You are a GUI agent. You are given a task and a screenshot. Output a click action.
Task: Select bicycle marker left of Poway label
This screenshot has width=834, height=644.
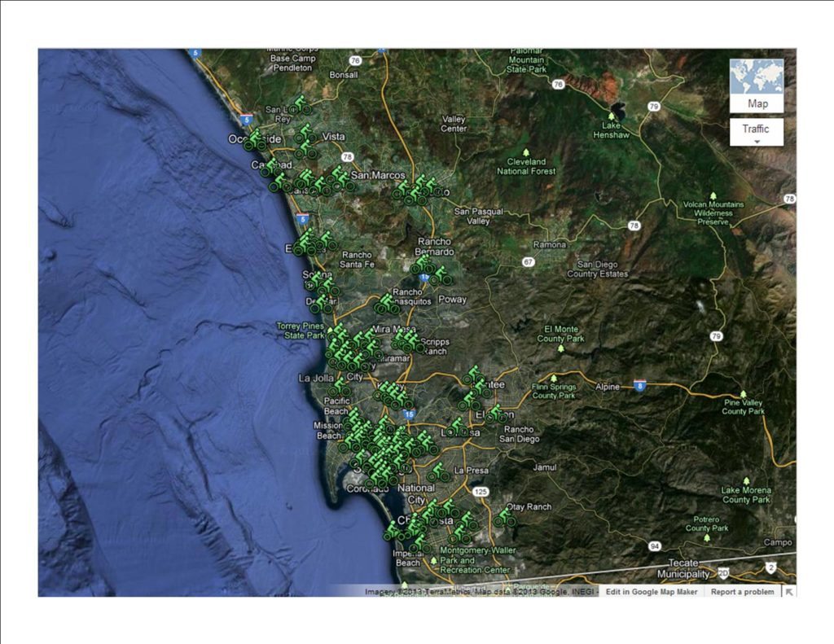pos(441,277)
